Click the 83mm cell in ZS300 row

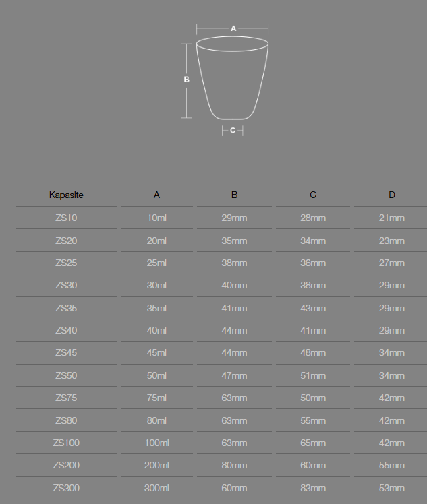tap(313, 488)
